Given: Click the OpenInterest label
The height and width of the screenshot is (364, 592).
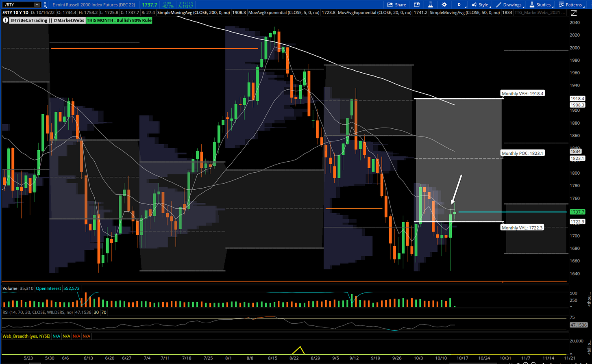Looking at the screenshot, I should pyautogui.click(x=48, y=288).
